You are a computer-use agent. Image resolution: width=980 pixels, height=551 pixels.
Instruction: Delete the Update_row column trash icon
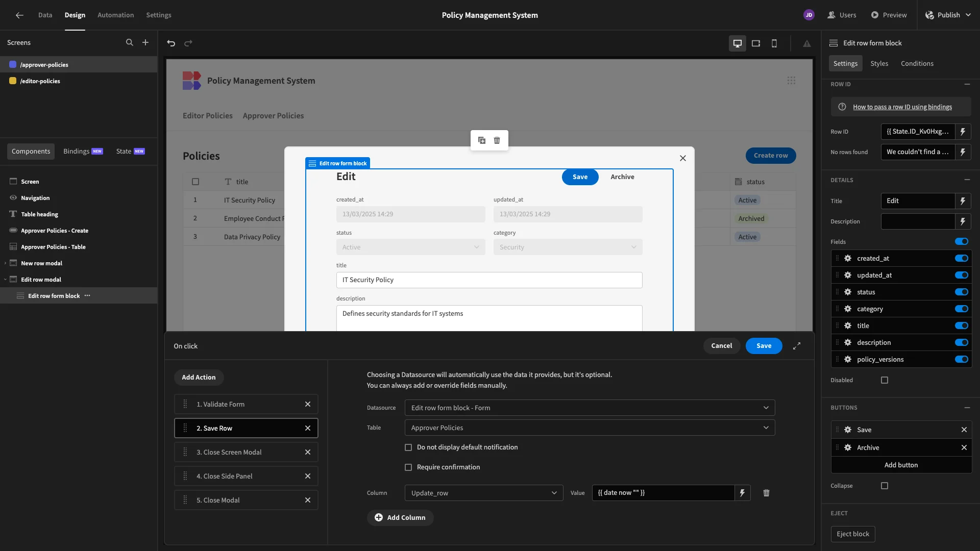[x=766, y=493]
